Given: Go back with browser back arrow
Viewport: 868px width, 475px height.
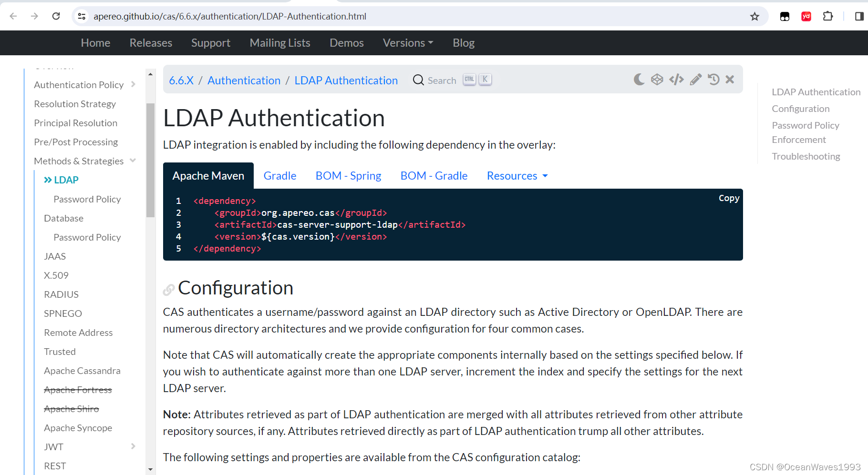Looking at the screenshot, I should point(13,16).
